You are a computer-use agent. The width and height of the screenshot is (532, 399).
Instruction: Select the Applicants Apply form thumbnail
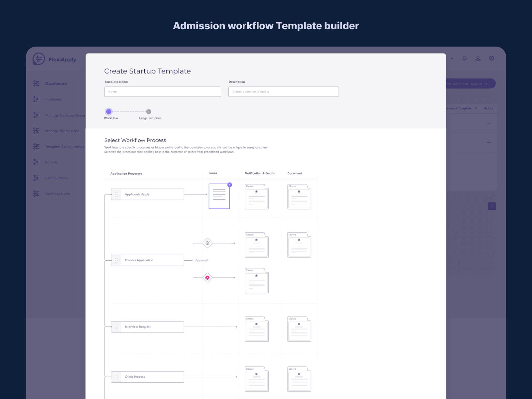tap(219, 196)
